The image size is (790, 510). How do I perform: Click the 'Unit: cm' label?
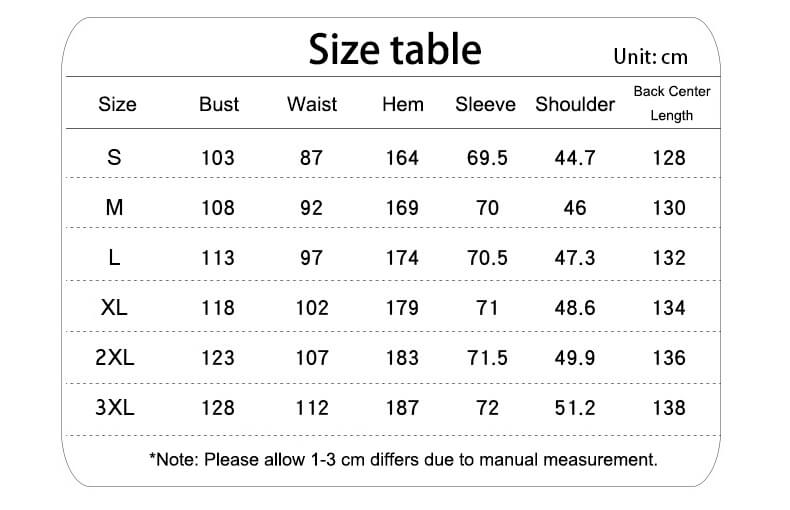(650, 56)
